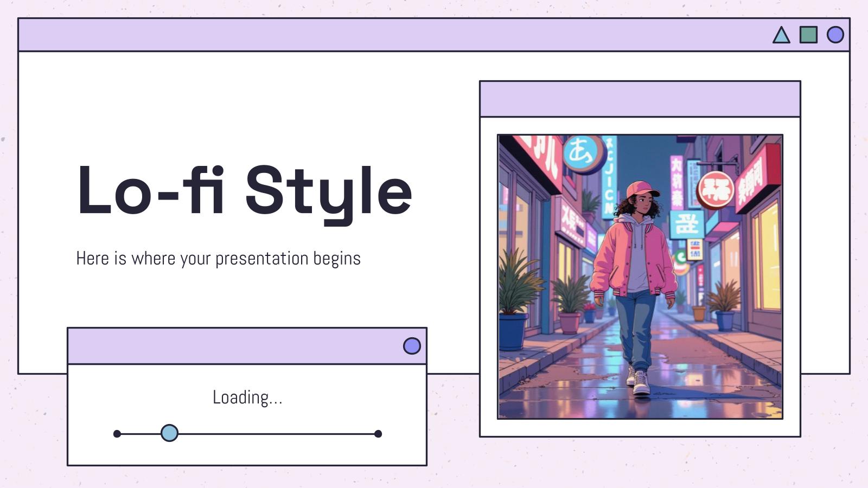
Task: Select the green square icon top right
Action: 808,36
